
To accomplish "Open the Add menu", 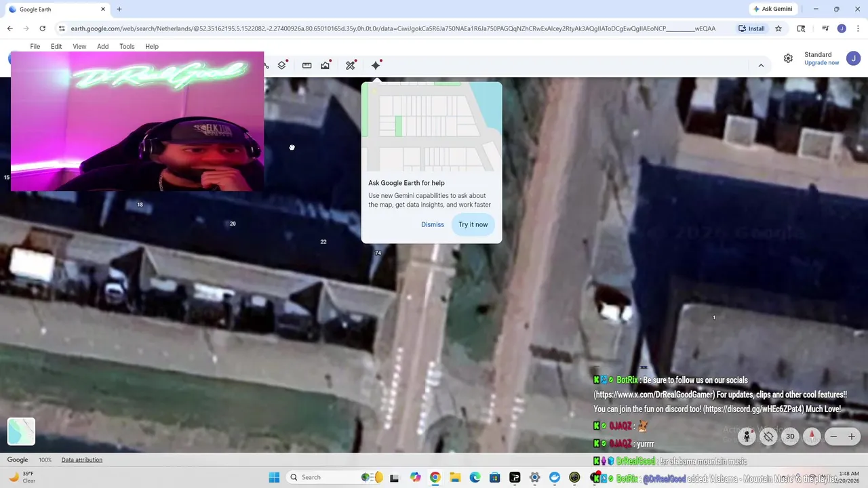I will pos(102,47).
